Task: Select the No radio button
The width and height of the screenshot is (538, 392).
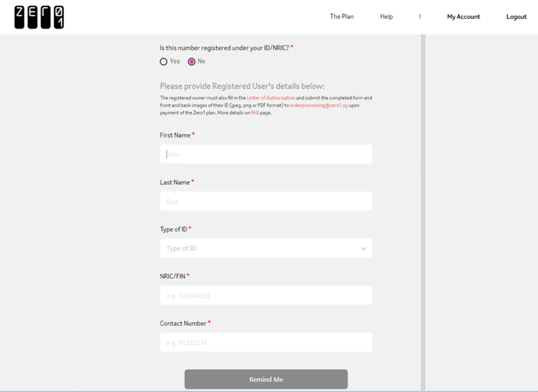Action: click(192, 61)
